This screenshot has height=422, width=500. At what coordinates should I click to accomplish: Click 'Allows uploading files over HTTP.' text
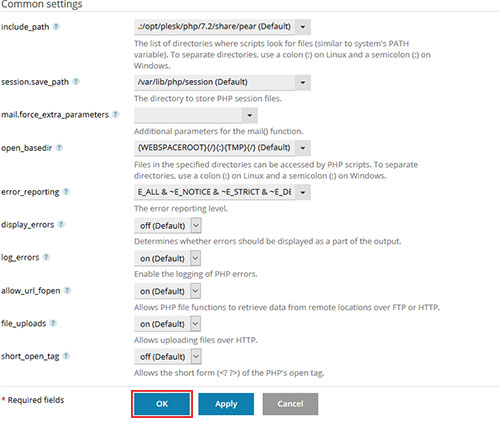196,340
